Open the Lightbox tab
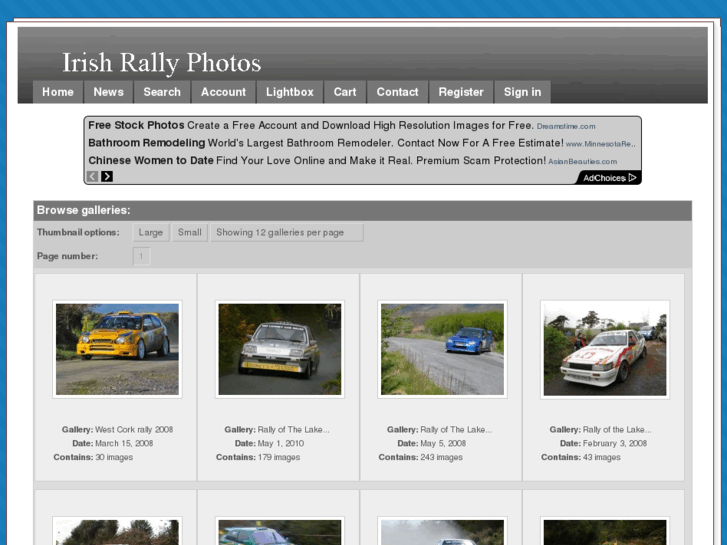The image size is (727, 545). click(x=290, y=92)
